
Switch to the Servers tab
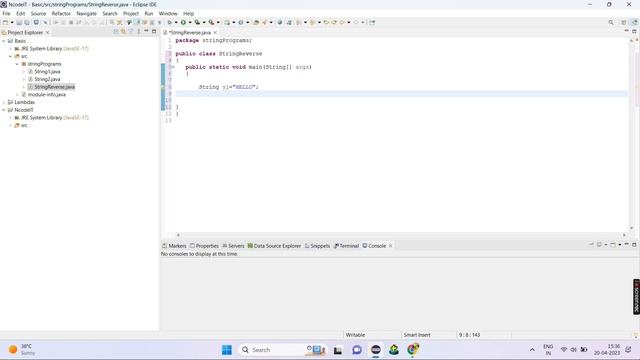point(233,246)
